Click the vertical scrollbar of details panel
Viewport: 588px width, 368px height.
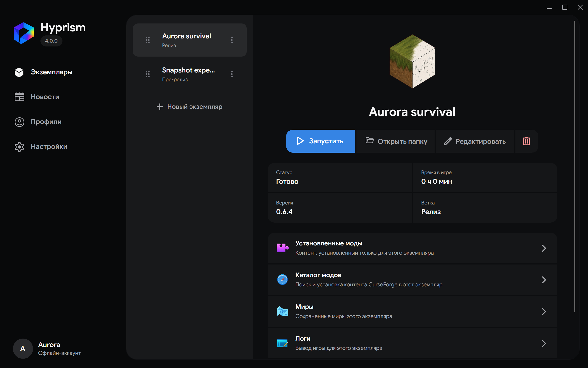(x=574, y=167)
